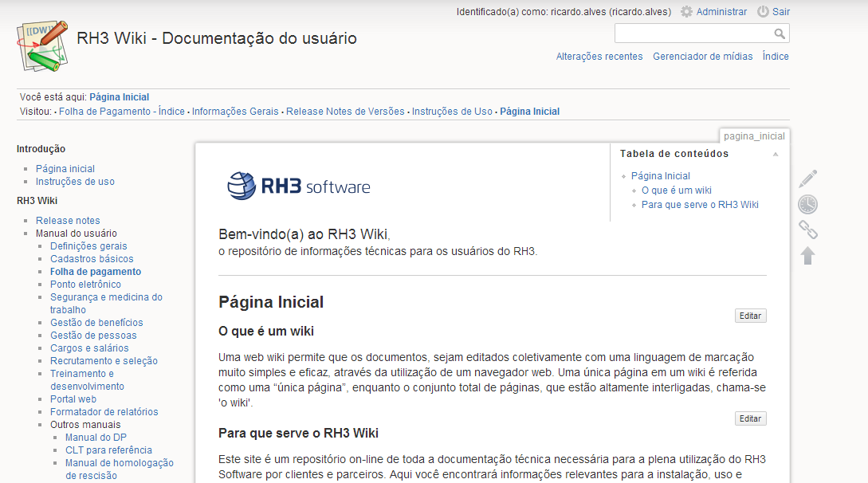Click Editar button for Página Inicial section
The image size is (868, 483).
(750, 316)
